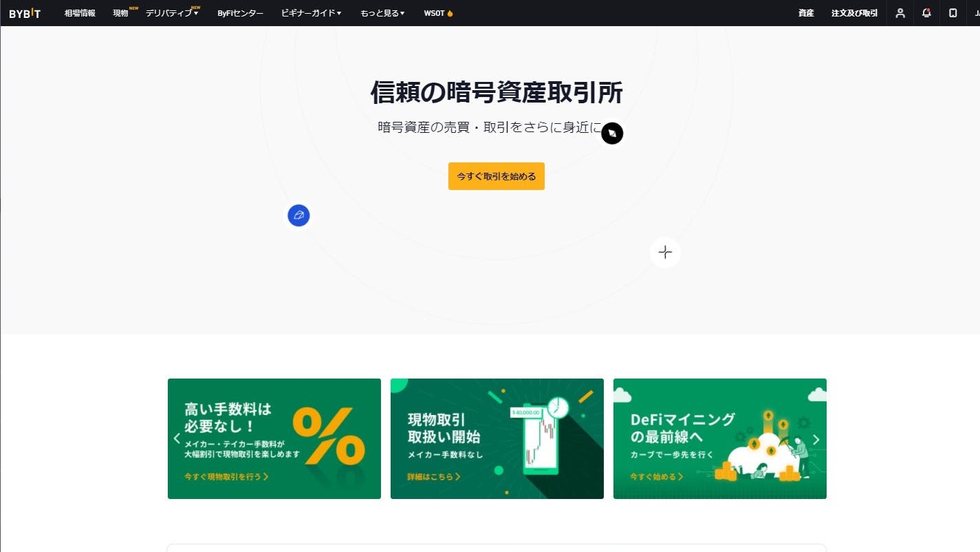
Task: Expand the デリバティブ dropdown menu
Action: [172, 13]
